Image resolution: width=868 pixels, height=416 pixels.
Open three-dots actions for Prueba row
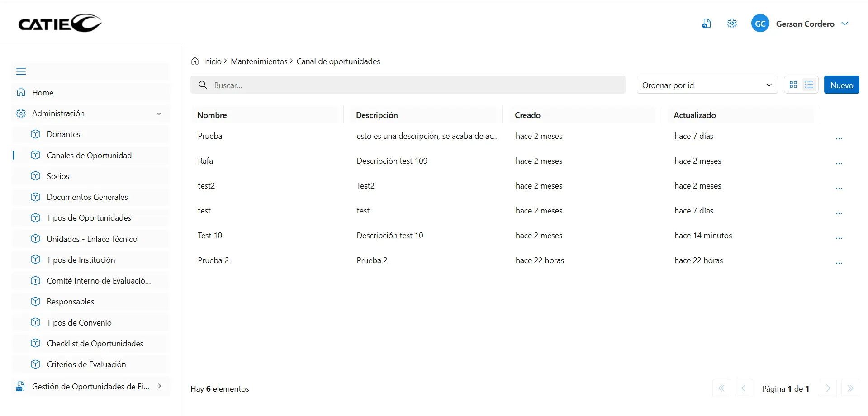839,137
